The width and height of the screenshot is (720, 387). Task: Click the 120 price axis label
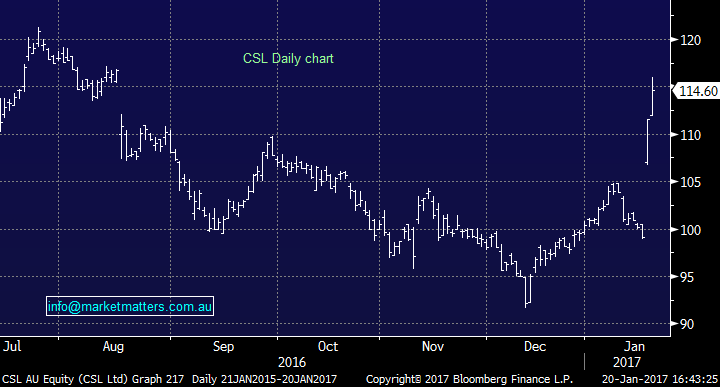[691, 40]
